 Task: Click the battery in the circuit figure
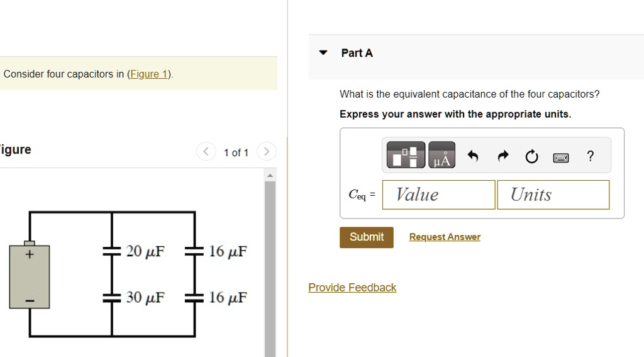point(30,275)
